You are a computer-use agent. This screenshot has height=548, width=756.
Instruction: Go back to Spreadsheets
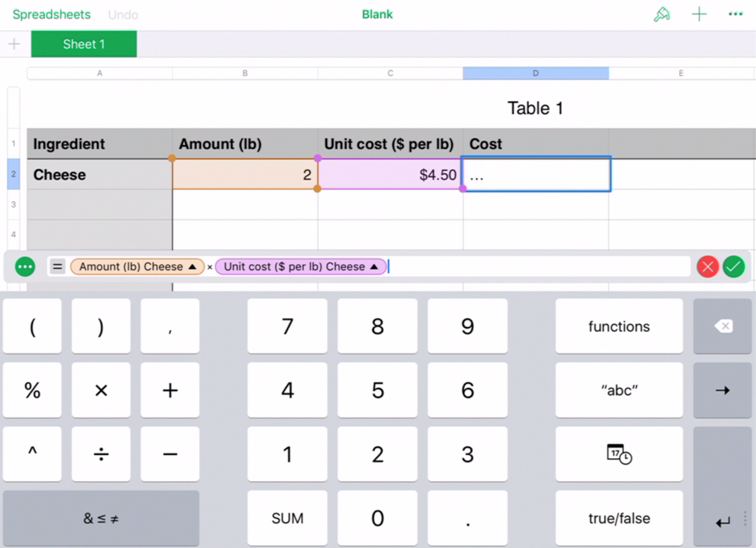[51, 14]
